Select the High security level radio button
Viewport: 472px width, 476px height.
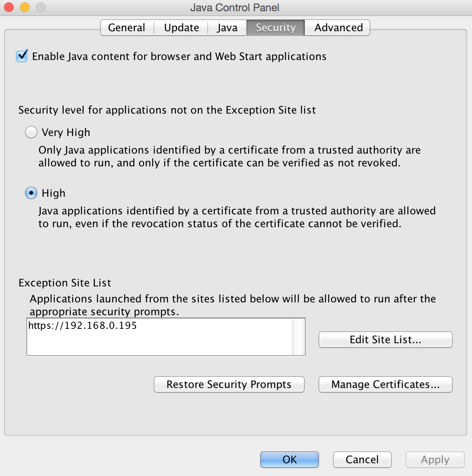tap(31, 193)
